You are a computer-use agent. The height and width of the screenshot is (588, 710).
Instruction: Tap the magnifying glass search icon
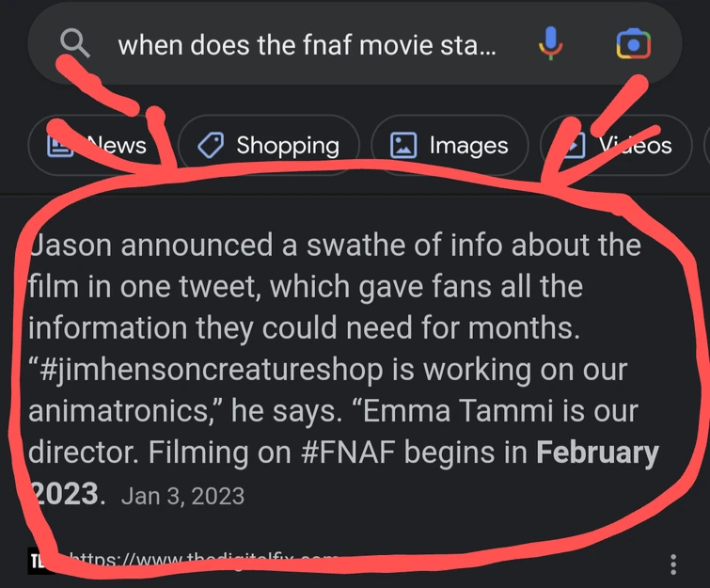(x=74, y=43)
